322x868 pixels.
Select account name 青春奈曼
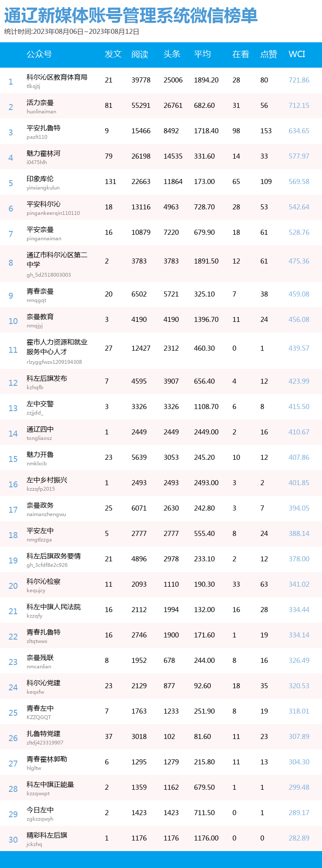click(40, 291)
